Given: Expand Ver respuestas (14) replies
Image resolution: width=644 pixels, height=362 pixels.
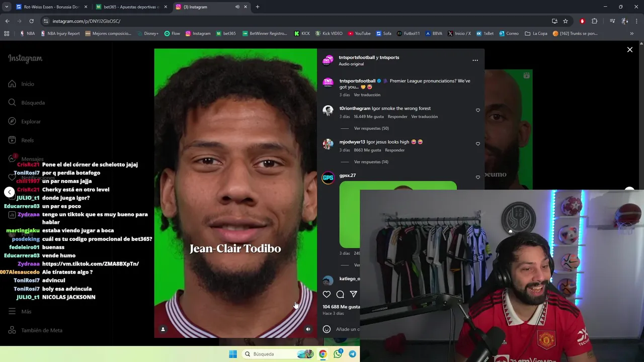Looking at the screenshot, I should pyautogui.click(x=371, y=162).
